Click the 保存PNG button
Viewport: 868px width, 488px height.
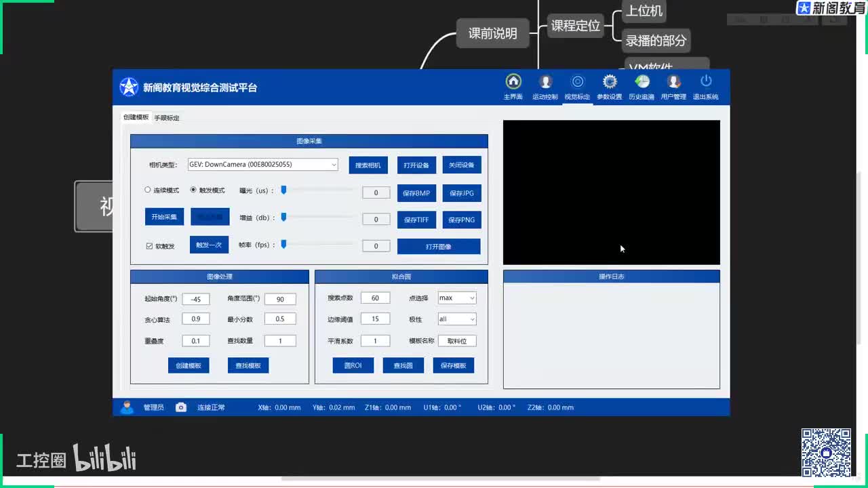(462, 220)
